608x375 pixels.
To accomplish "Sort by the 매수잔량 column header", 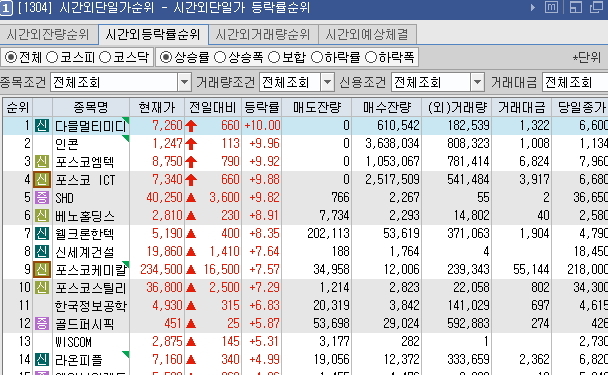I will (387, 107).
